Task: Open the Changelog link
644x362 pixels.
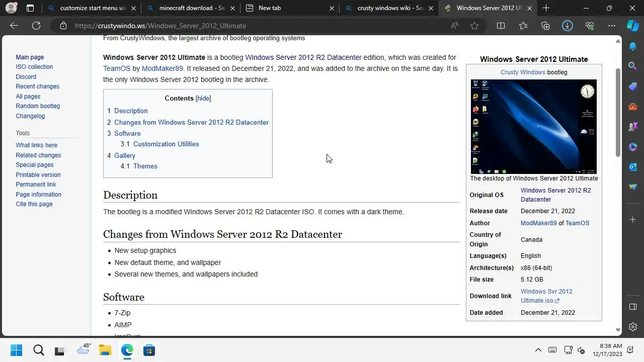Action: (x=30, y=116)
